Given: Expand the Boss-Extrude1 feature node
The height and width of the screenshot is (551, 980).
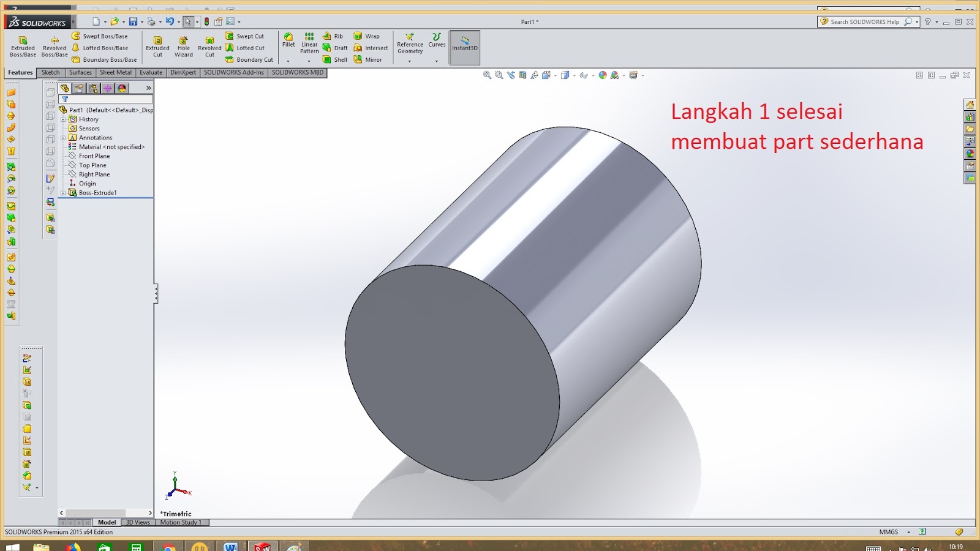Looking at the screenshot, I should point(64,192).
